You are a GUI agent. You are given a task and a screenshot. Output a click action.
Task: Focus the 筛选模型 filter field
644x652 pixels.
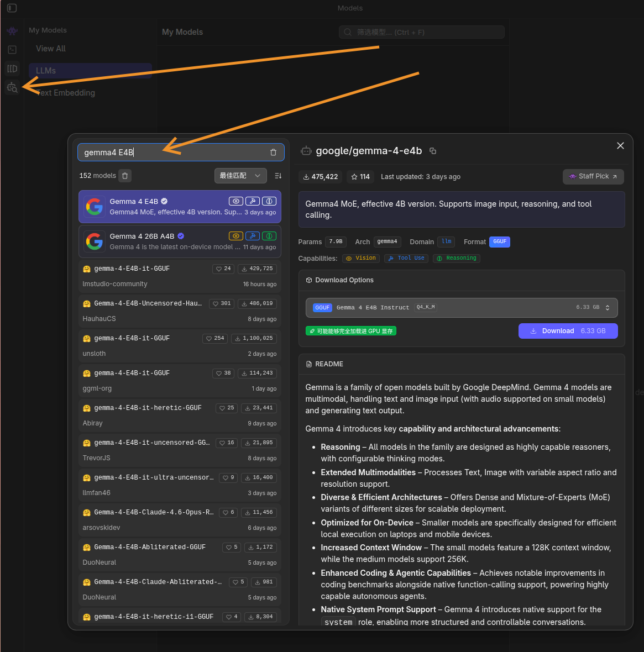click(x=421, y=32)
